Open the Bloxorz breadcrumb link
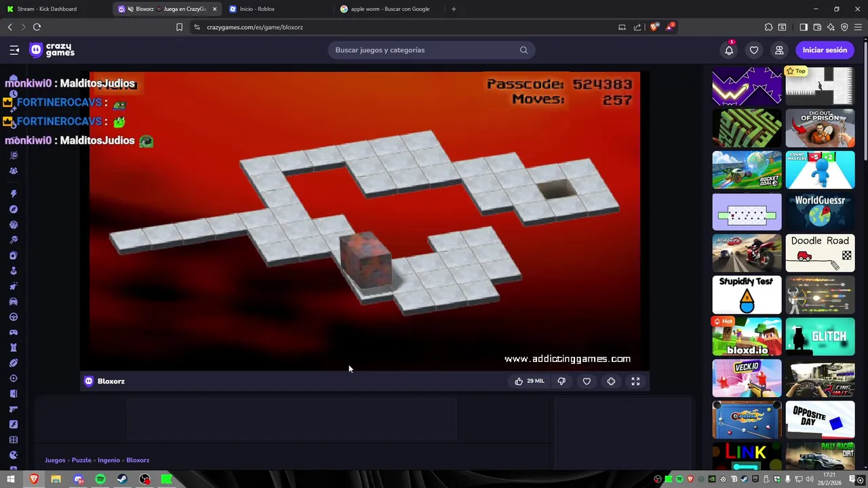868x488 pixels. tap(138, 460)
